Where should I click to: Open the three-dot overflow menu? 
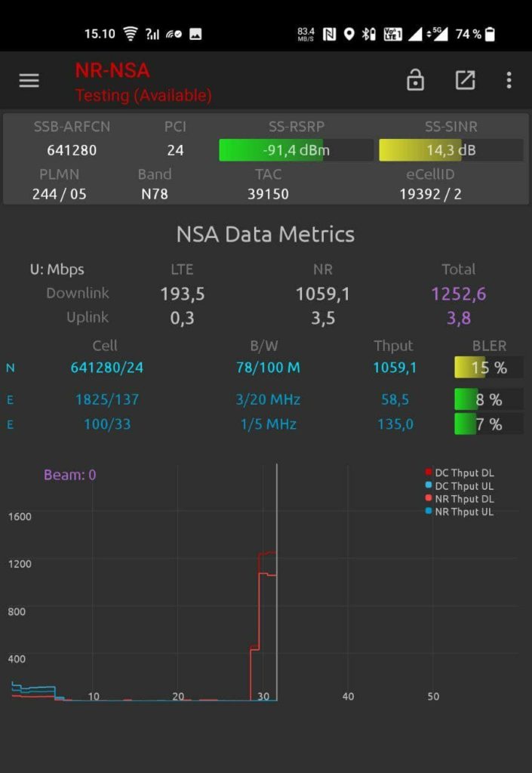509,80
